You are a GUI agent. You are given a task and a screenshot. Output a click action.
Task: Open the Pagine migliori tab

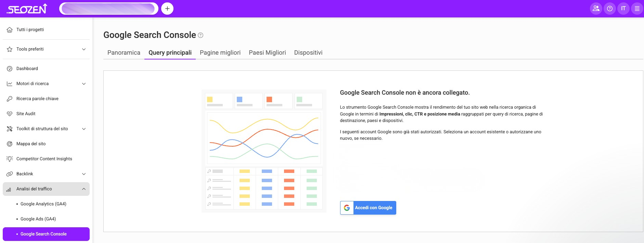[x=220, y=53]
